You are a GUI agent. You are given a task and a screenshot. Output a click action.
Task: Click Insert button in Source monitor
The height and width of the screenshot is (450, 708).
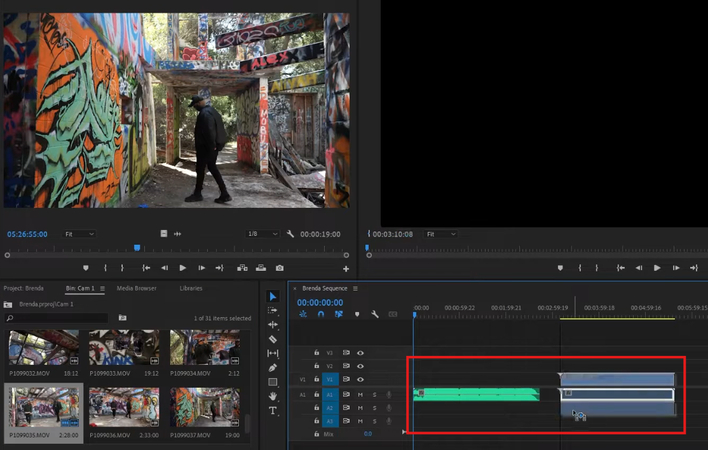(242, 268)
